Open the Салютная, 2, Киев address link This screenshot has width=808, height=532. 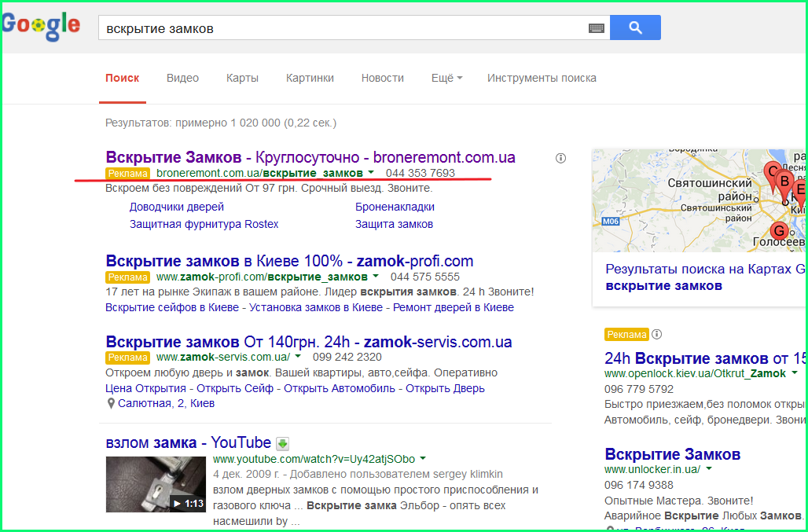(166, 403)
